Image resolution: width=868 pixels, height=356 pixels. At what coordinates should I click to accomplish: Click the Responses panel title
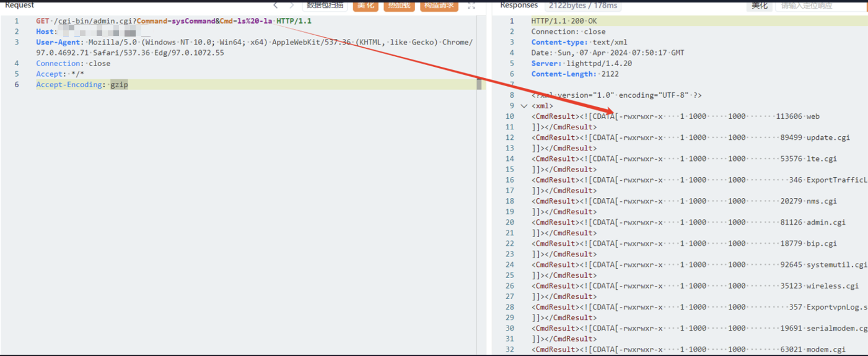click(x=519, y=5)
